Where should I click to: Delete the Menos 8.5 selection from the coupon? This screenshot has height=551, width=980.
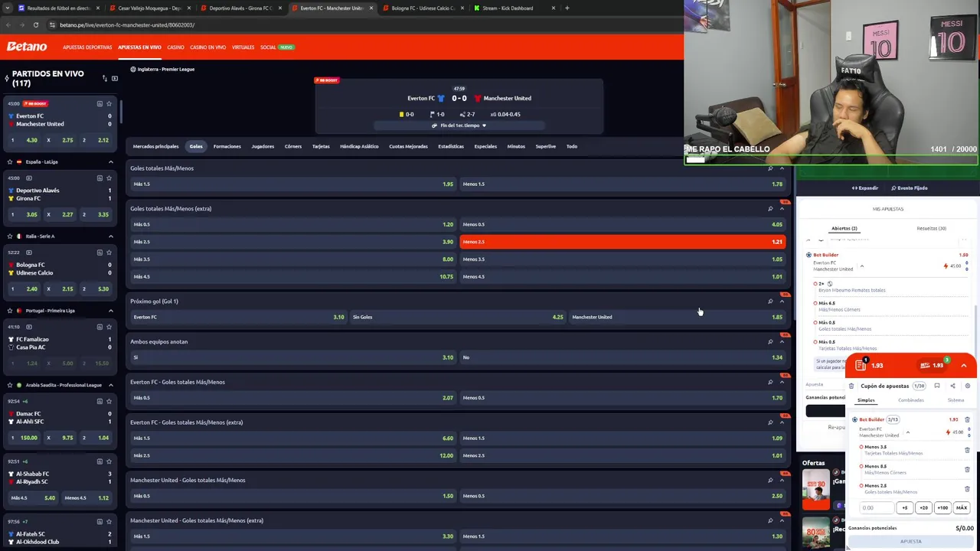point(967,469)
